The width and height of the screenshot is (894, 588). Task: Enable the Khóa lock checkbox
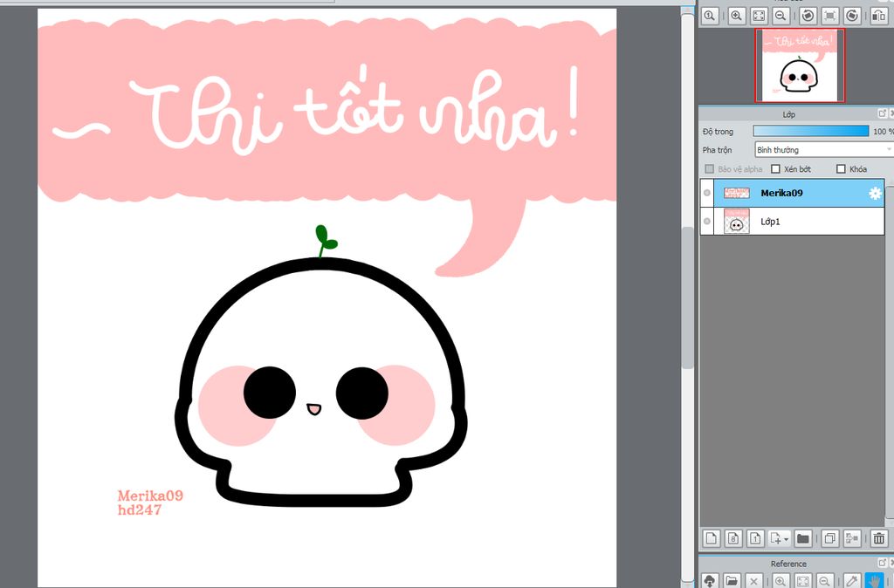pos(841,168)
